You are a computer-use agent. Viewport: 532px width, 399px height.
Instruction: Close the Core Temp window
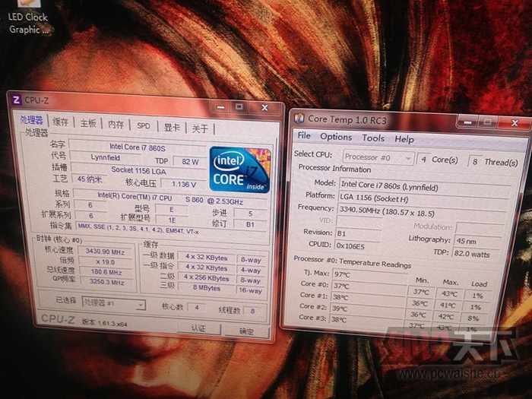click(x=515, y=123)
